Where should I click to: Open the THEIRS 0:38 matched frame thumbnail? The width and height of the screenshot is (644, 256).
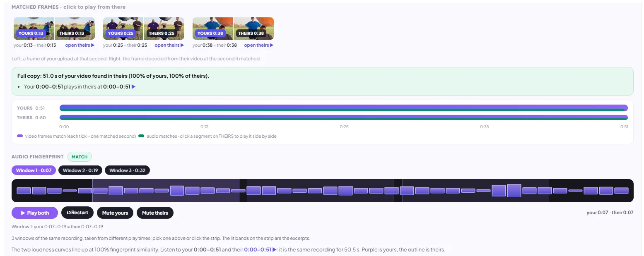point(254,29)
